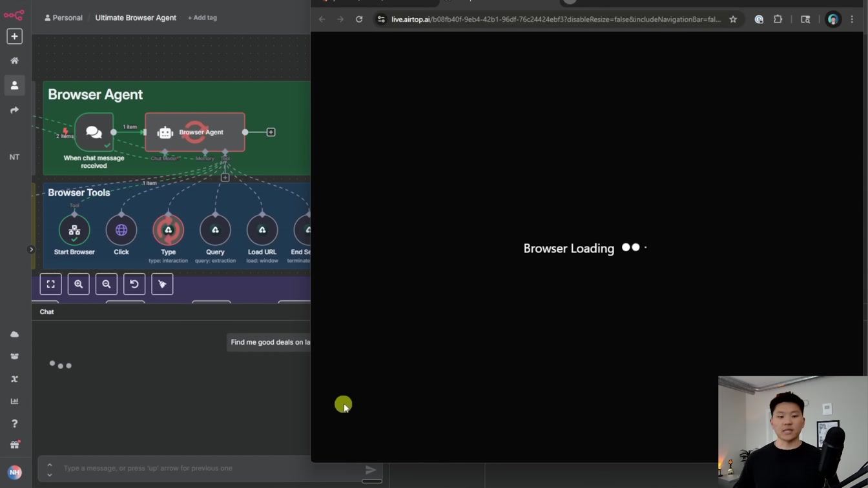Add a new item with the plus button
The height and width of the screenshot is (488, 868).
point(14,36)
